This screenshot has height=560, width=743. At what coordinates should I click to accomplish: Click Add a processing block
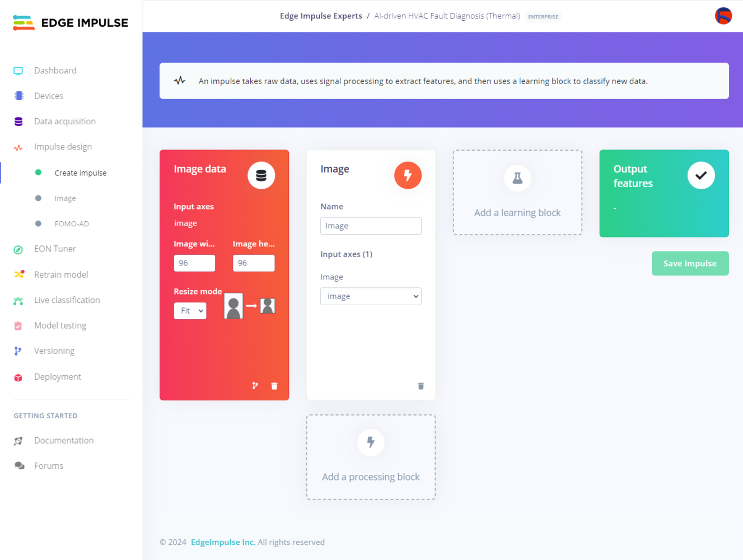coord(371,457)
